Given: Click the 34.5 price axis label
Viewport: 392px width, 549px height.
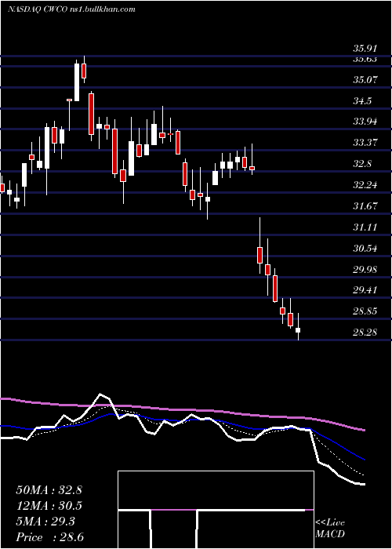Looking at the screenshot, I should [x=362, y=101].
